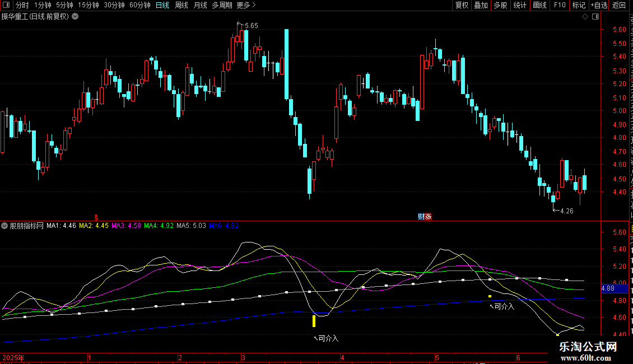The width and height of the screenshot is (633, 364).
Task: Click the 叠加 overlay button
Action: pyautogui.click(x=481, y=5)
